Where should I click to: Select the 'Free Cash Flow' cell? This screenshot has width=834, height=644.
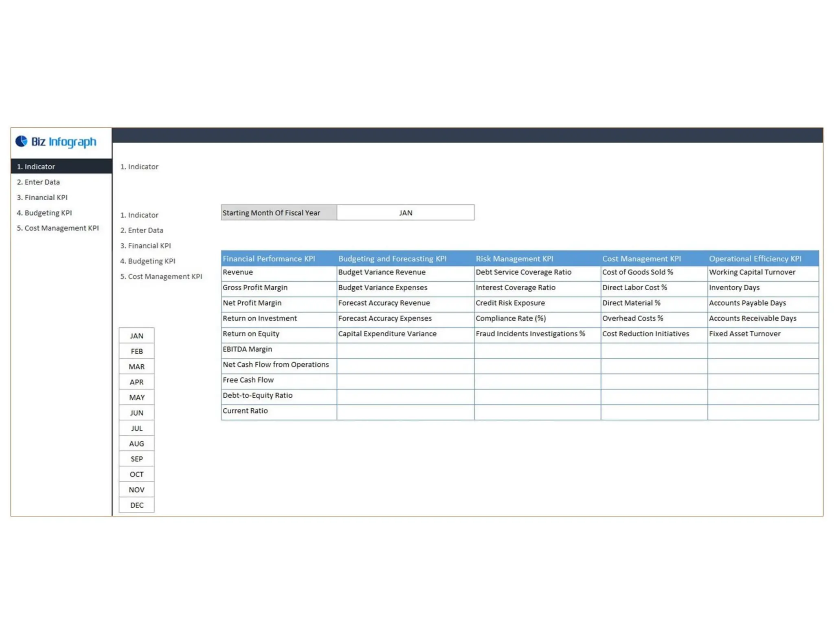tap(279, 381)
